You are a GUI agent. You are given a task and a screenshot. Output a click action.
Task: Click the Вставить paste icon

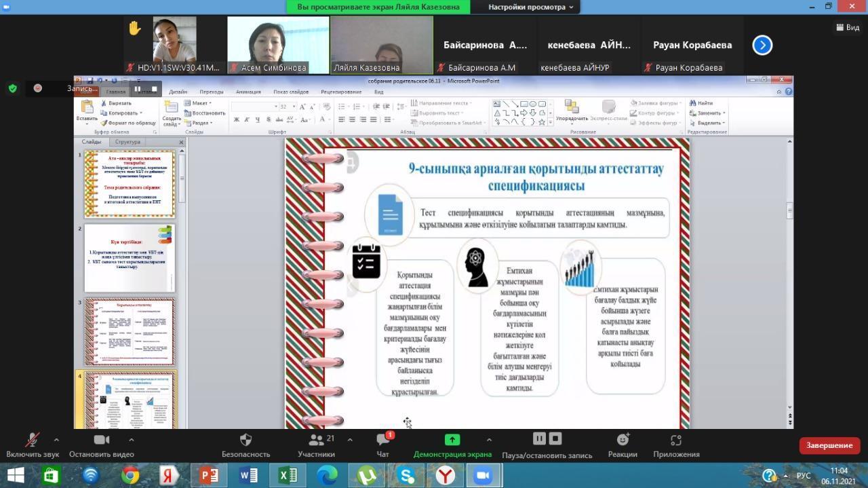point(87,107)
